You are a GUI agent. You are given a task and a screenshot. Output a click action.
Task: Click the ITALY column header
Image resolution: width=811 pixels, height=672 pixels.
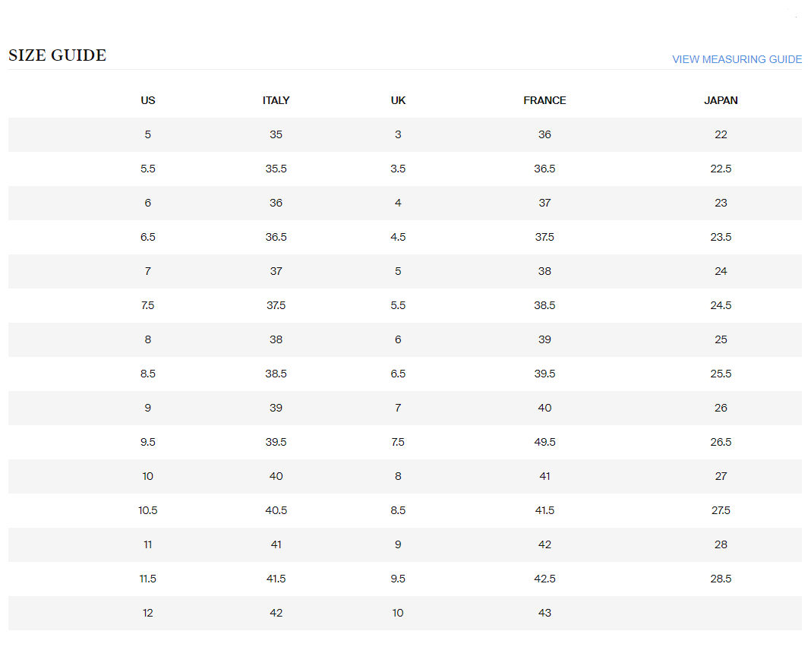[276, 100]
